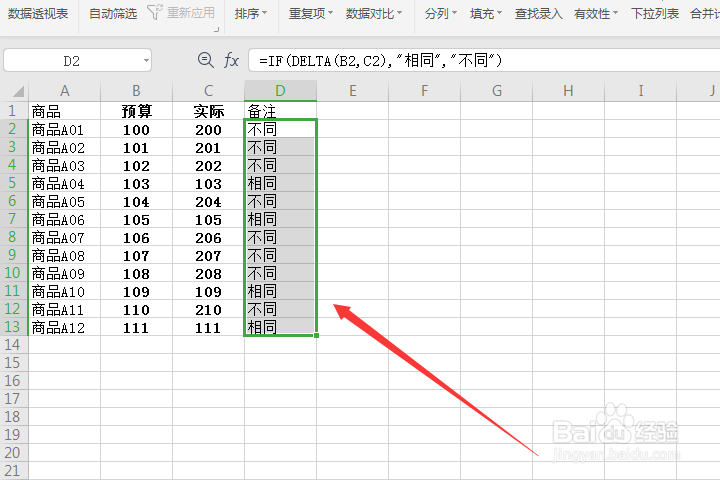Screen dimensions: 720x480
Task: Click the 数据透视表 pivot table button
Action: click(x=38, y=14)
